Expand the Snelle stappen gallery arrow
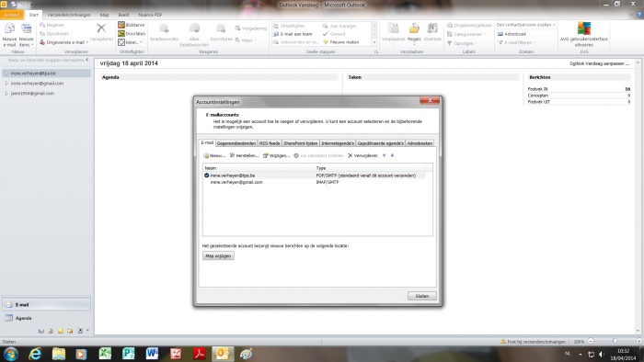644x362 pixels. coord(374,42)
